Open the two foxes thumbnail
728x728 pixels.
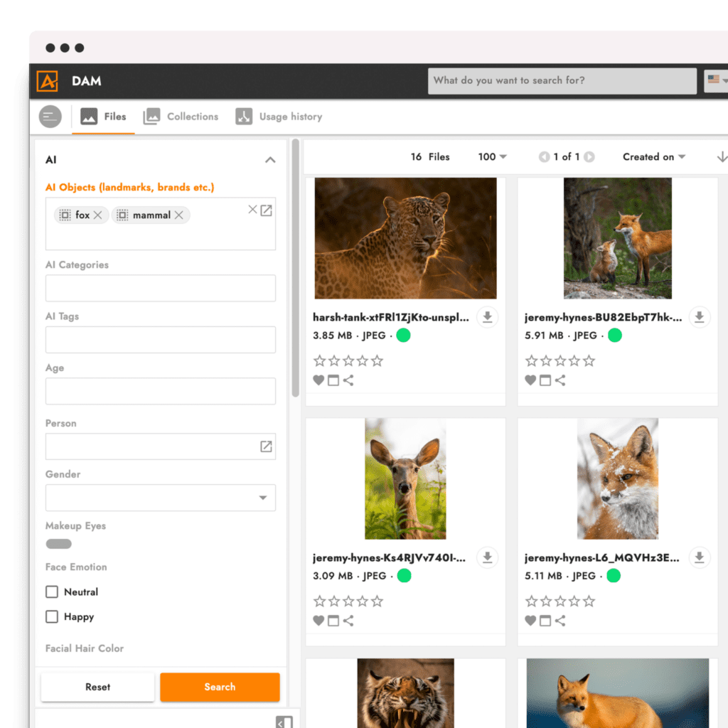[618, 238]
